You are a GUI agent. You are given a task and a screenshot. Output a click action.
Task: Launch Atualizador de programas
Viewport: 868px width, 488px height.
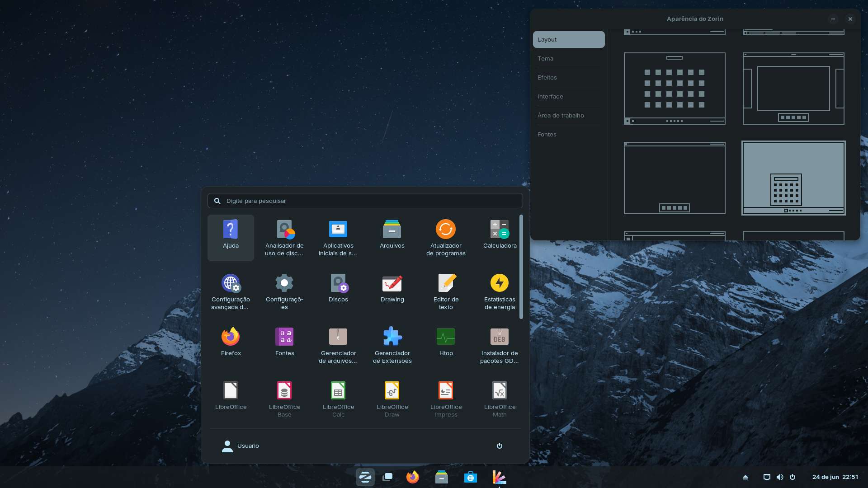click(x=446, y=238)
